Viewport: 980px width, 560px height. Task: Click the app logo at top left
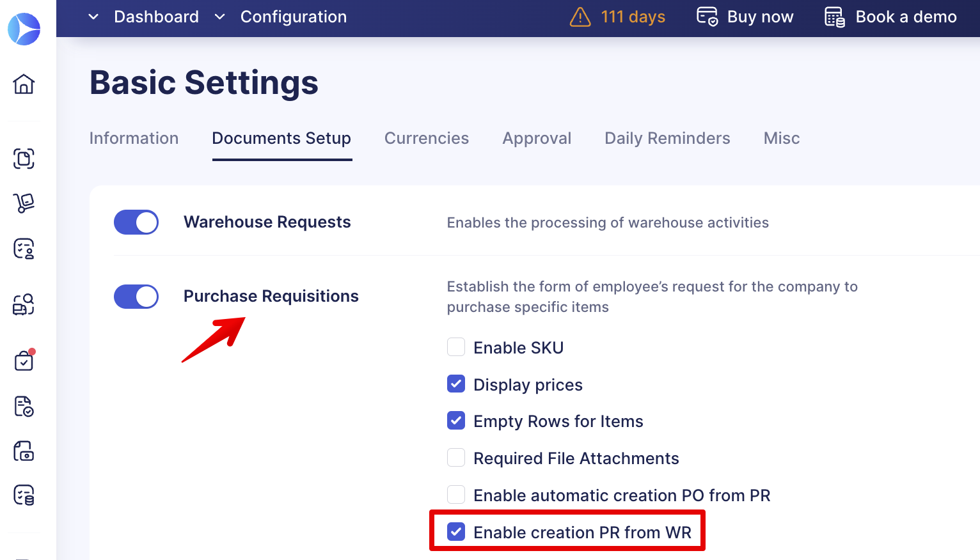(x=24, y=29)
